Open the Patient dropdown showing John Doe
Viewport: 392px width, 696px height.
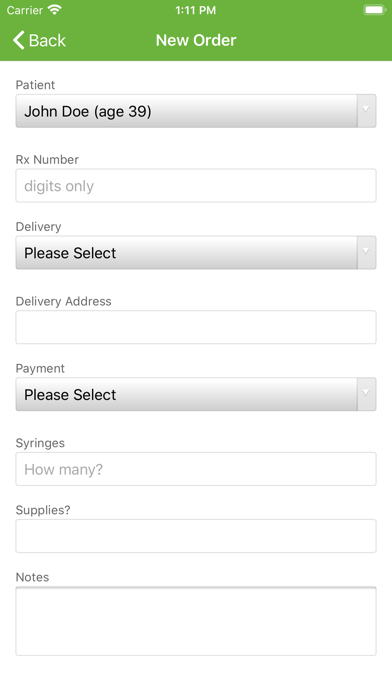pos(196,111)
